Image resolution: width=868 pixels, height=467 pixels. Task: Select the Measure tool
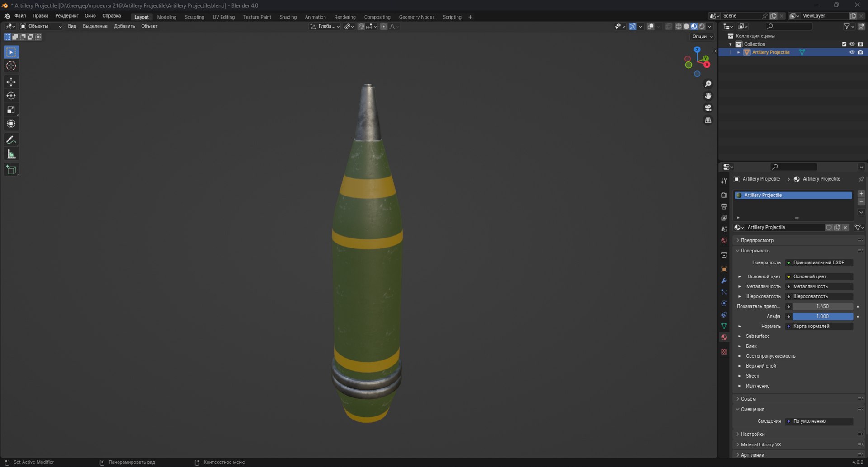pyautogui.click(x=11, y=154)
